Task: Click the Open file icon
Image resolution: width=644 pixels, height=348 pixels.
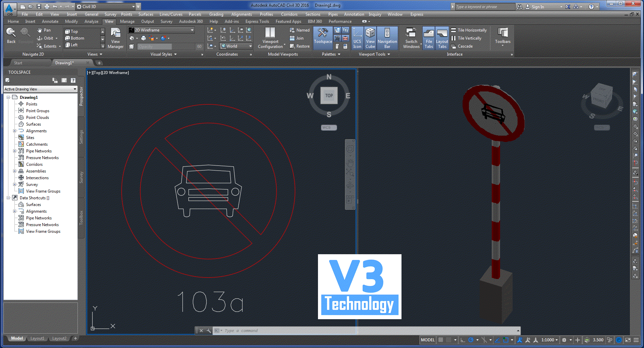Action: point(31,6)
